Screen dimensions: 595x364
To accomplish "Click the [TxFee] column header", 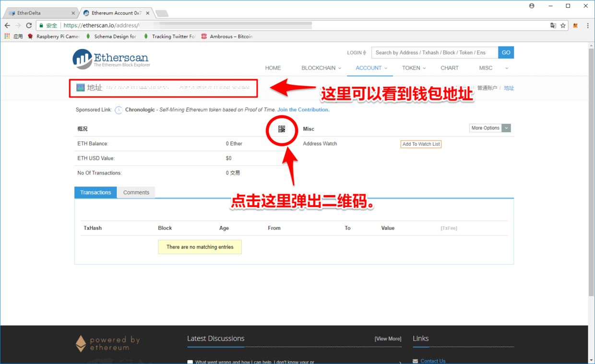I will pyautogui.click(x=449, y=228).
